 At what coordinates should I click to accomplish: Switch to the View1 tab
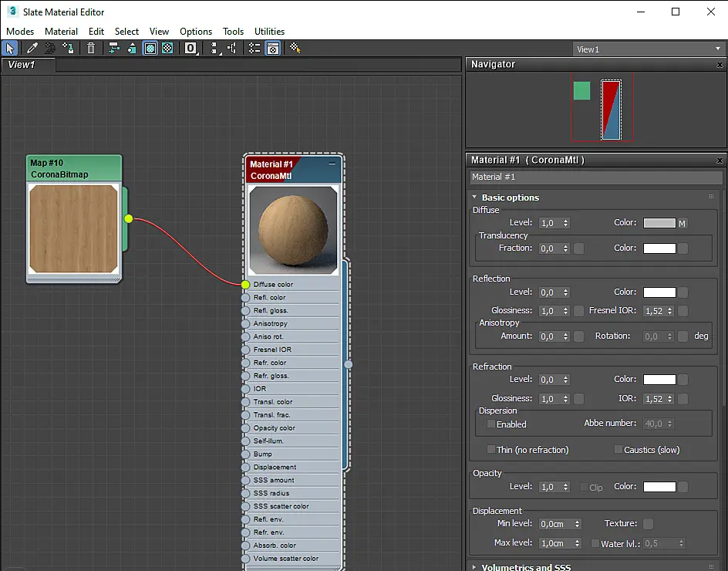click(x=28, y=65)
